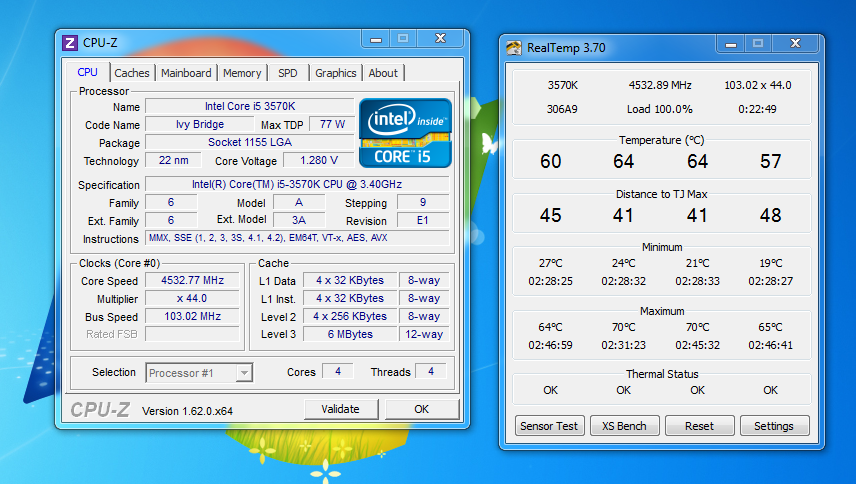Click the Name field Intel Core i5 3570K
This screenshot has width=856, height=484.
coord(250,106)
